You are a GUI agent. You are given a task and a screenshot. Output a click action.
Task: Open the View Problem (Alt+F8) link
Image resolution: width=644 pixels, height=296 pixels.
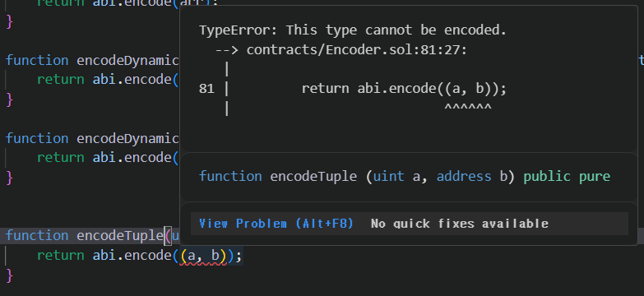pos(276,224)
